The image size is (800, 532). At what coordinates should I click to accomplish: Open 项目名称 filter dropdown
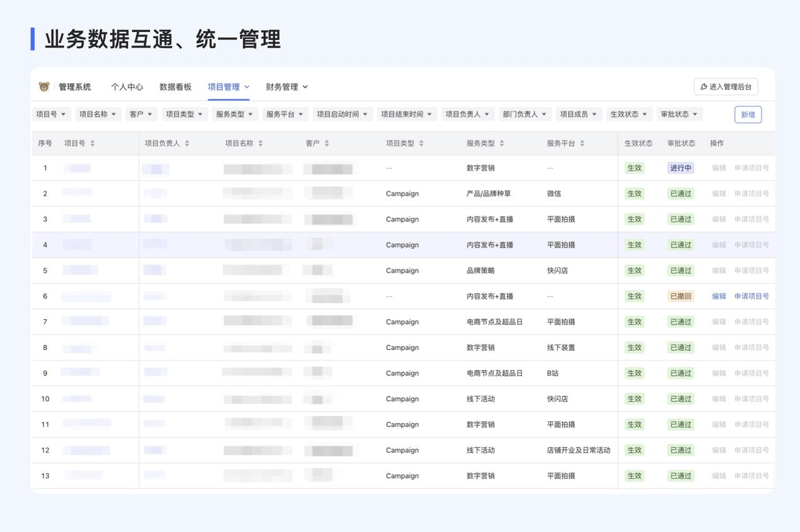point(98,114)
